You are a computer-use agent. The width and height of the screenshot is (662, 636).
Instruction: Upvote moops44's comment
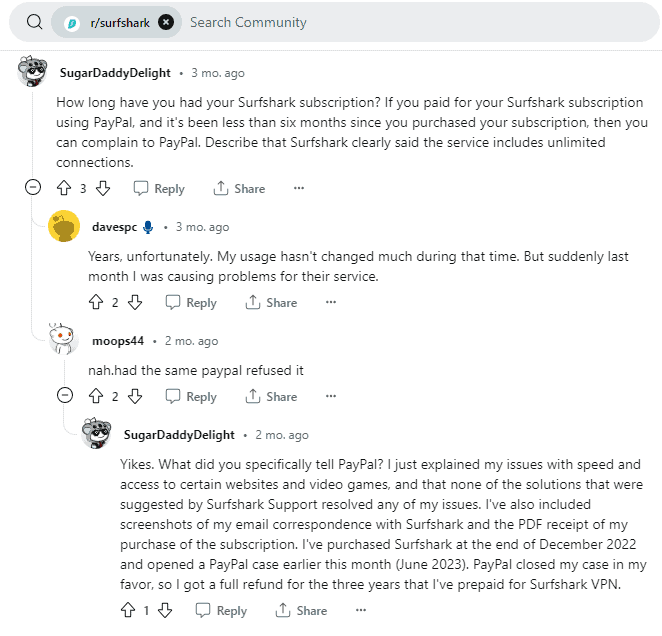[97, 396]
